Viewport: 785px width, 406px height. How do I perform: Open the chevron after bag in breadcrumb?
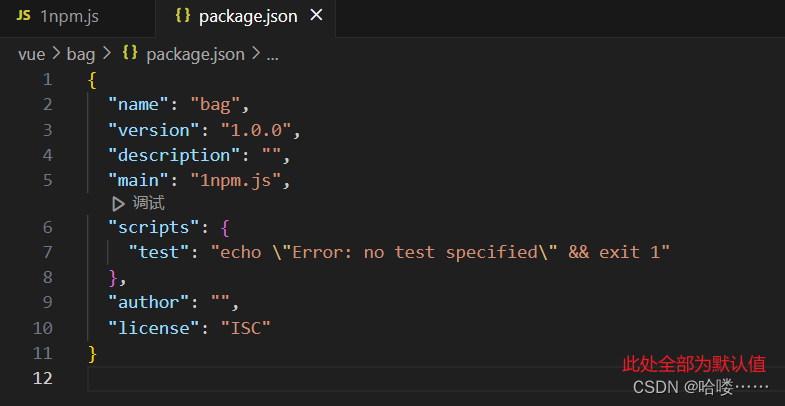tap(106, 54)
